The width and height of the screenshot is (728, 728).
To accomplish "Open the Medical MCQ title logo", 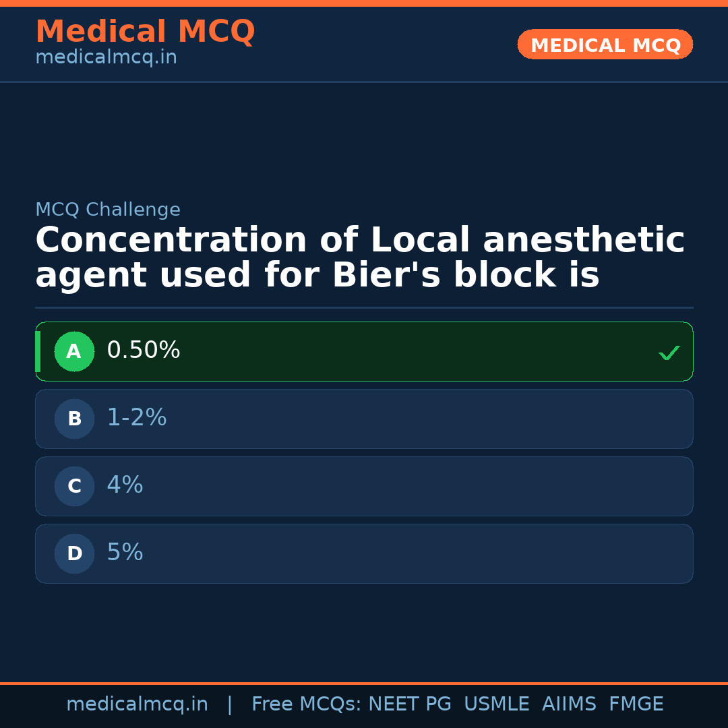I will (x=145, y=32).
